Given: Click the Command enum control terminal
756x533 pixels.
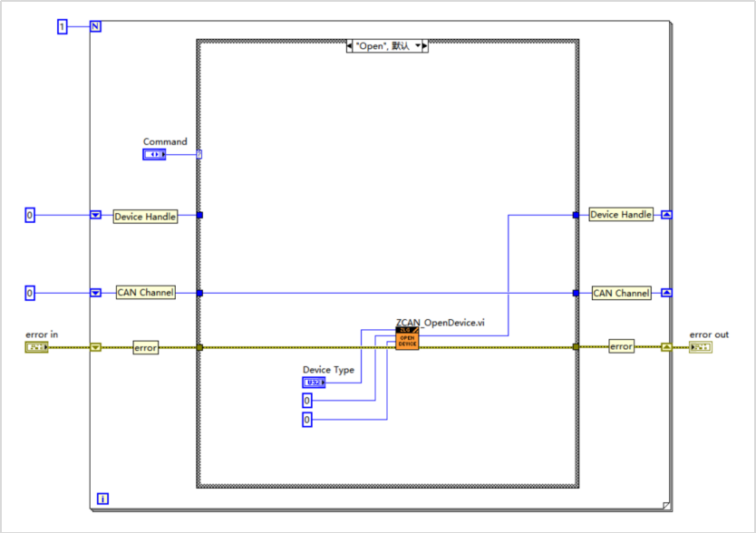Looking at the screenshot, I should point(154,154).
